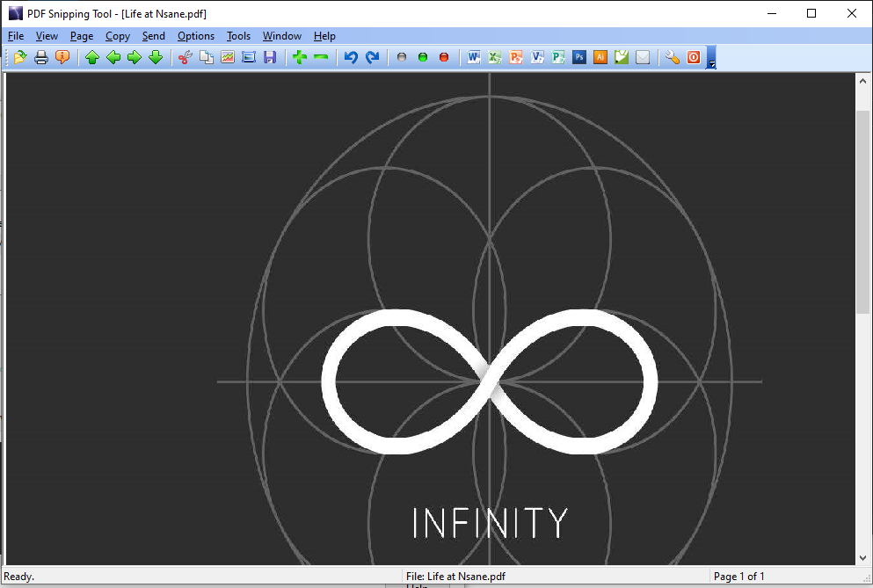
Task: Send snip to PowerPoint icon
Action: (516, 57)
